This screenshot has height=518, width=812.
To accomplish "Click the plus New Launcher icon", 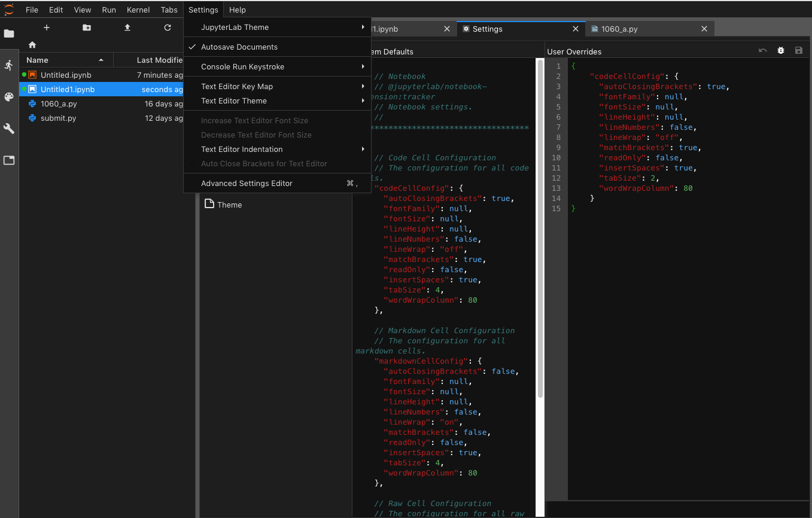I will pyautogui.click(x=47, y=28).
